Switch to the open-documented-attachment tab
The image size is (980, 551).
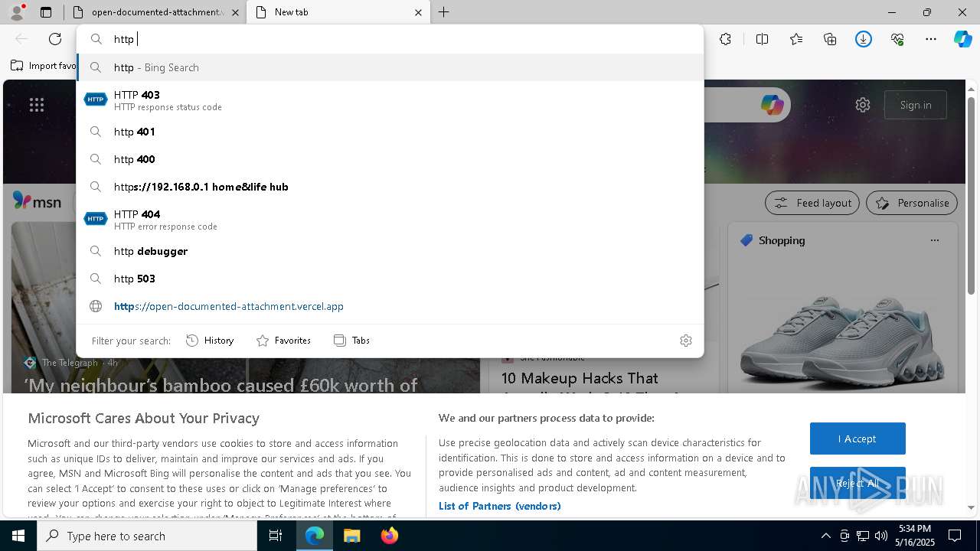(x=150, y=12)
